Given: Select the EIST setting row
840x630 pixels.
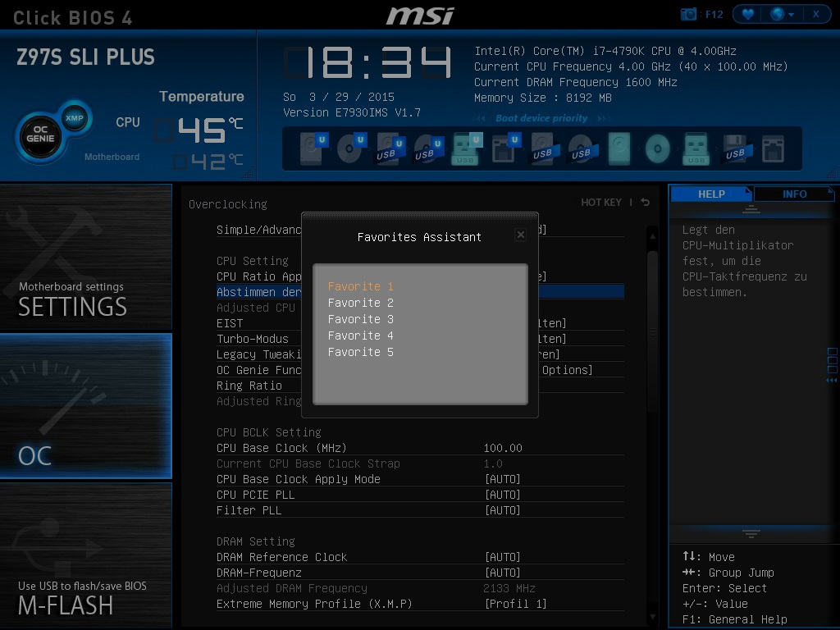Looking at the screenshot, I should [x=420, y=323].
